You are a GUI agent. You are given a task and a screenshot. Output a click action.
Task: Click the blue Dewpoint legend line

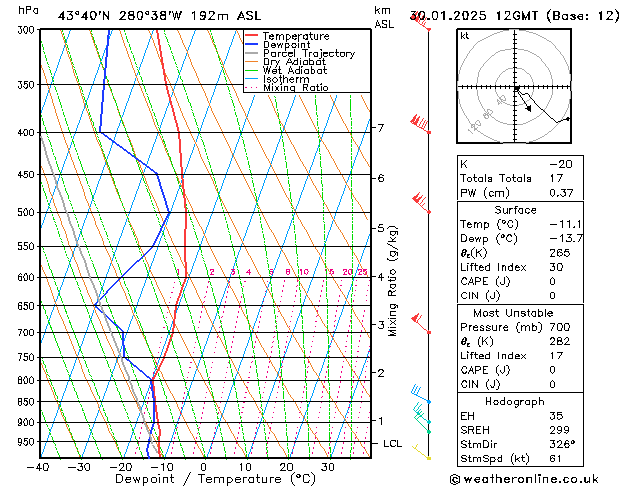(251, 45)
